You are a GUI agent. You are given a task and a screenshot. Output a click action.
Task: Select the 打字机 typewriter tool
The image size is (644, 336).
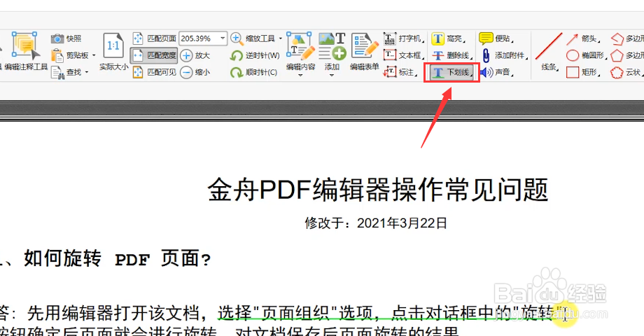(402, 38)
